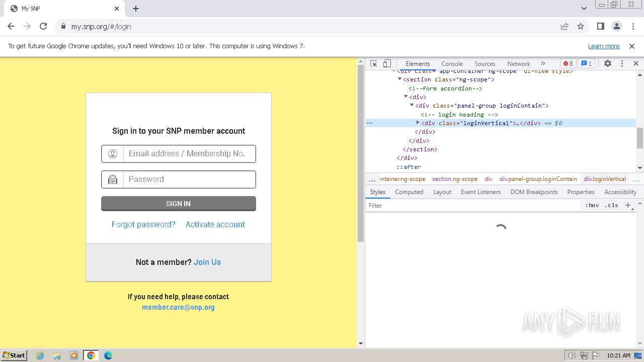Toggle the .cls class editor button

coord(611,206)
